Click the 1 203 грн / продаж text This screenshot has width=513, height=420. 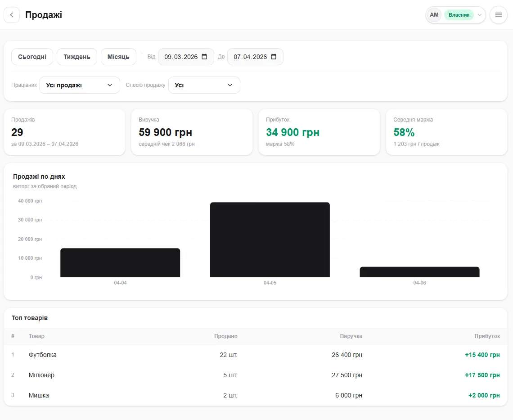click(417, 144)
